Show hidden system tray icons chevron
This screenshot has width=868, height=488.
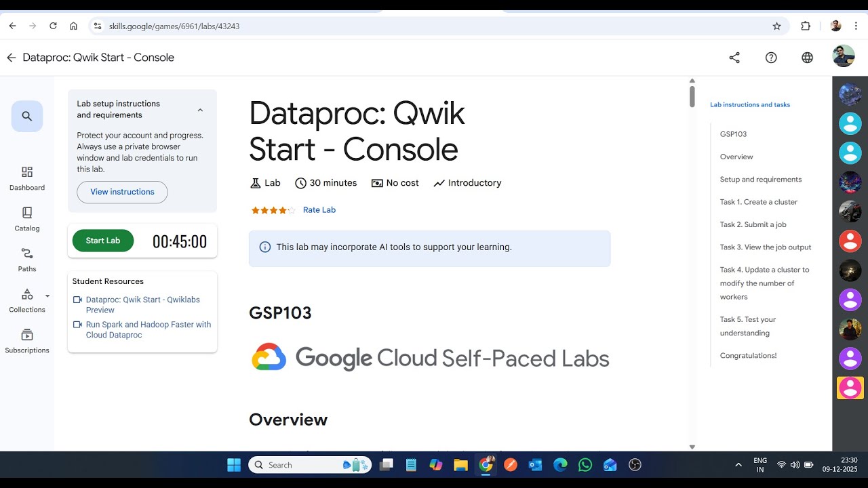738,465
